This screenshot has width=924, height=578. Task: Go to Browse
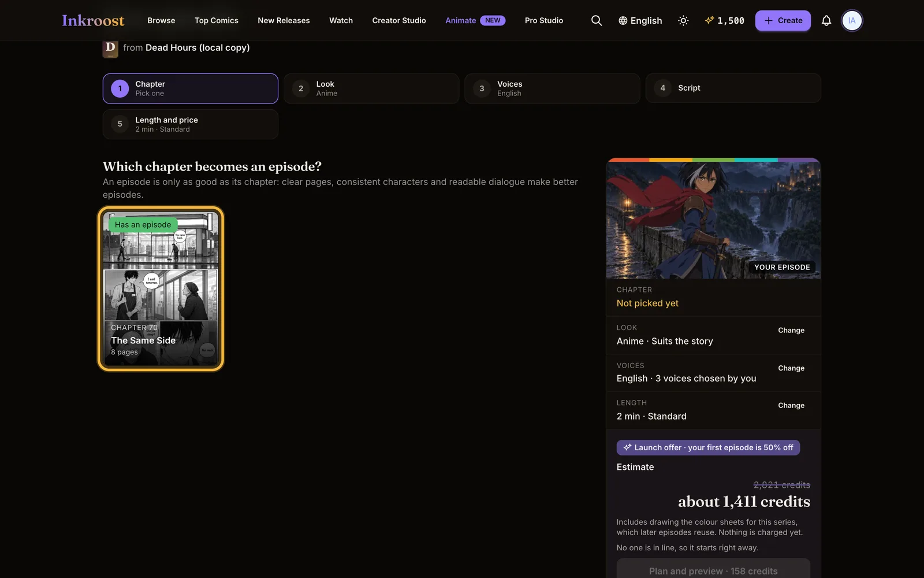click(161, 21)
